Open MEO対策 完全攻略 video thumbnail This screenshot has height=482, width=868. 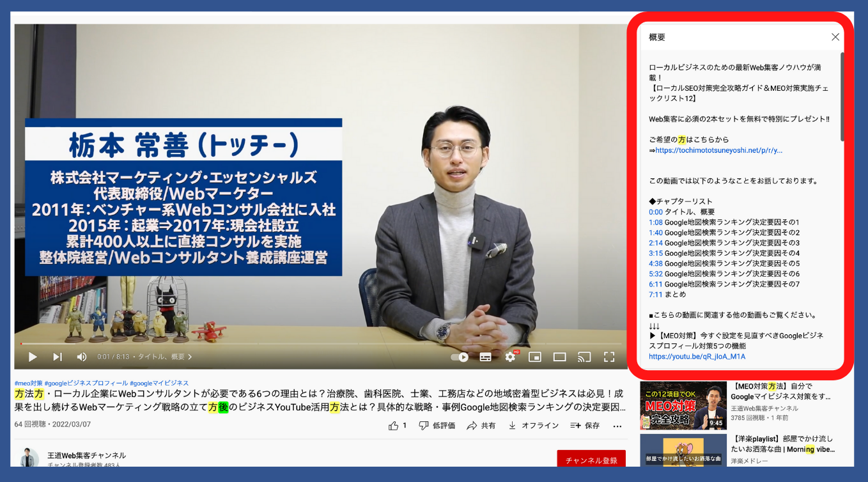(x=683, y=405)
